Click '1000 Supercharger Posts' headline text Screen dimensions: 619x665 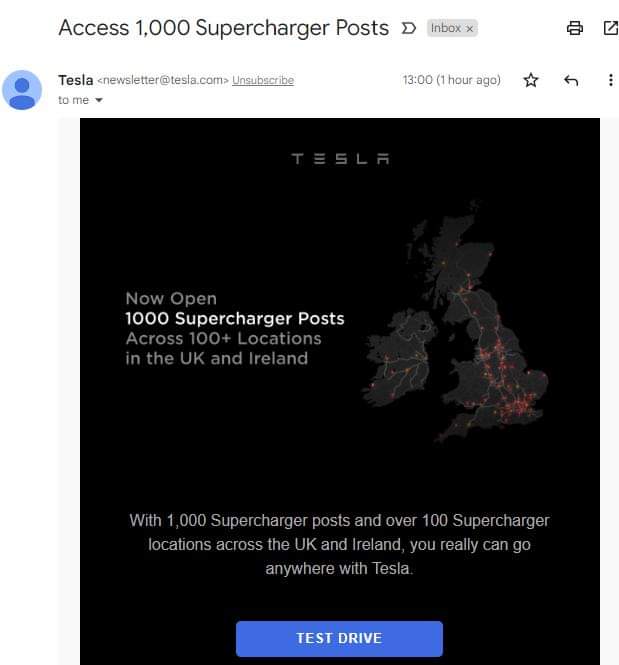click(234, 319)
